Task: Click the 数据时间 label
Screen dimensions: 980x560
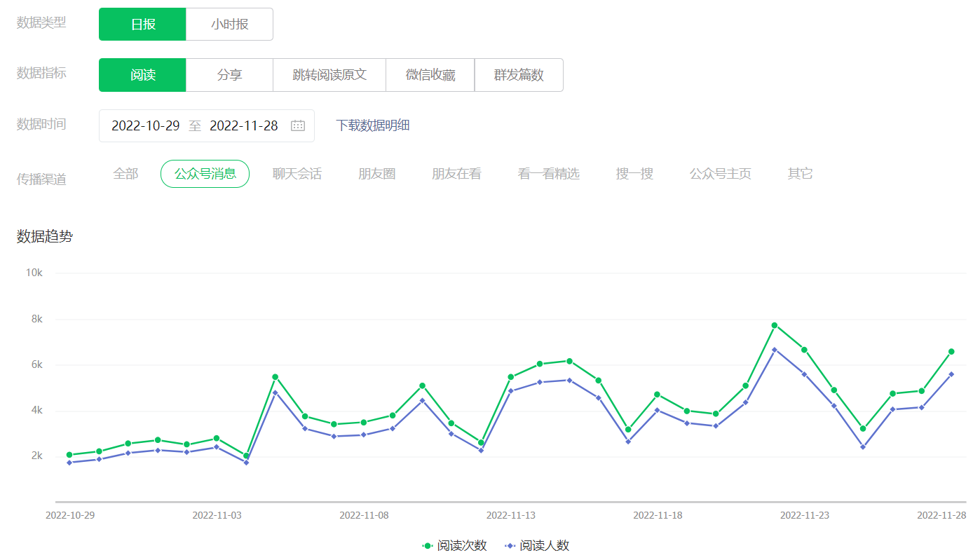Action: [41, 125]
